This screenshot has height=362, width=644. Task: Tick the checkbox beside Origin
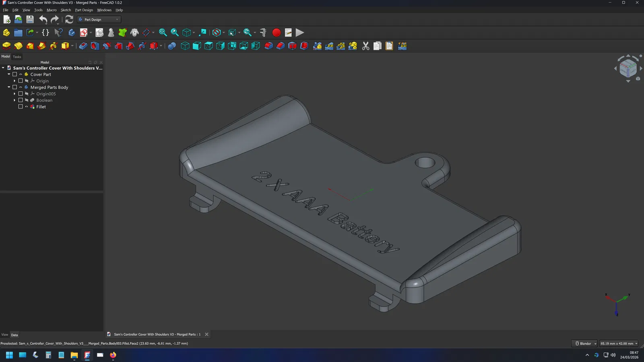[x=21, y=81]
